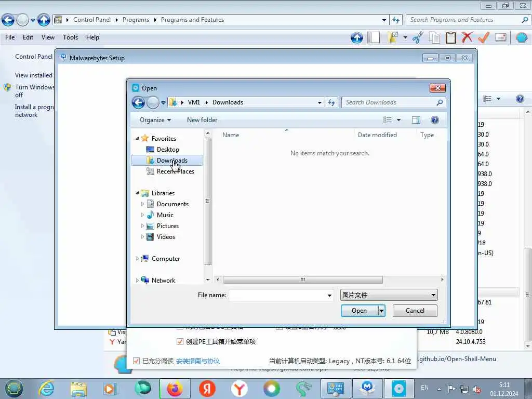This screenshot has height=399, width=532.
Task: Open Classic Explorer settings shell icon
Action: coord(522,37)
